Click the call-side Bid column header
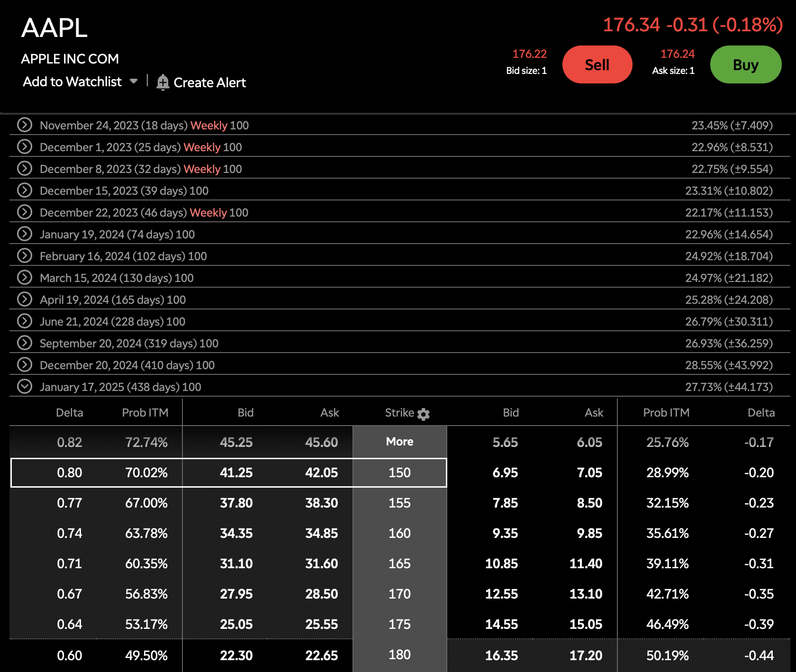This screenshot has height=672, width=796. pyautogui.click(x=245, y=412)
